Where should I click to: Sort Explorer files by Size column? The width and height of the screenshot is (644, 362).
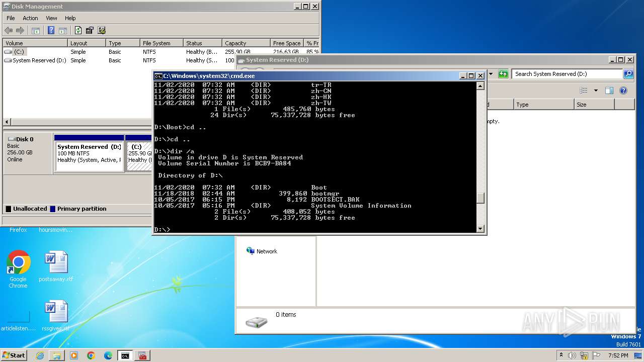point(594,105)
